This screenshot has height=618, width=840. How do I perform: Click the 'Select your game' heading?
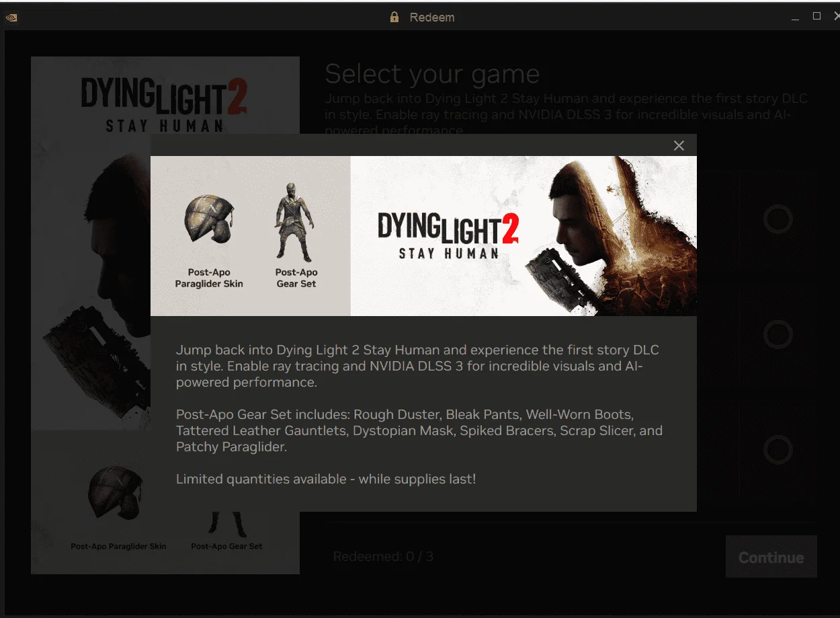pos(432,74)
